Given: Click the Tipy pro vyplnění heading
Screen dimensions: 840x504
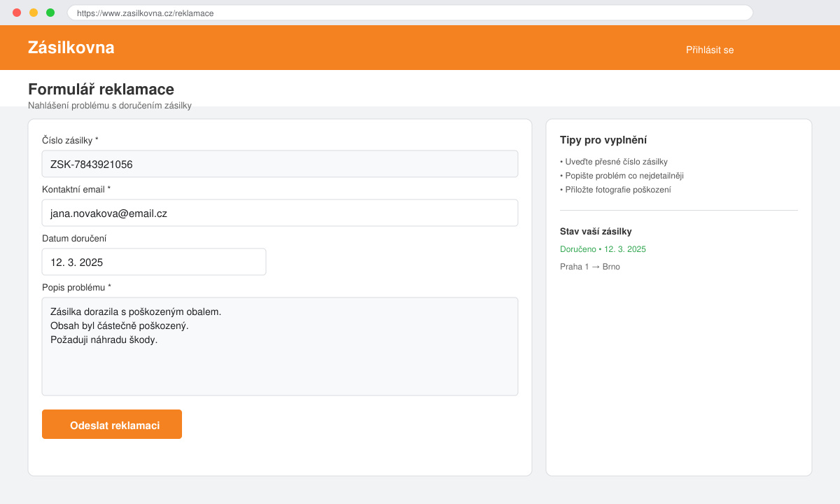Looking at the screenshot, I should [603, 140].
